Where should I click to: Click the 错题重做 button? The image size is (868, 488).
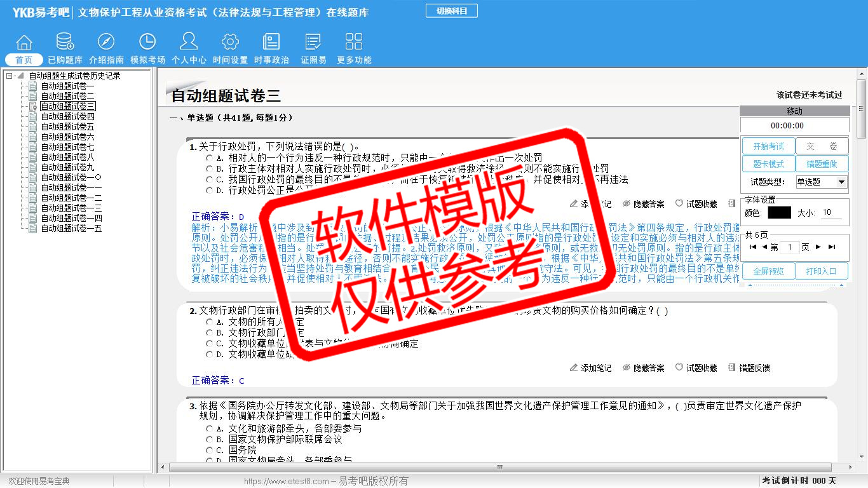coord(822,164)
